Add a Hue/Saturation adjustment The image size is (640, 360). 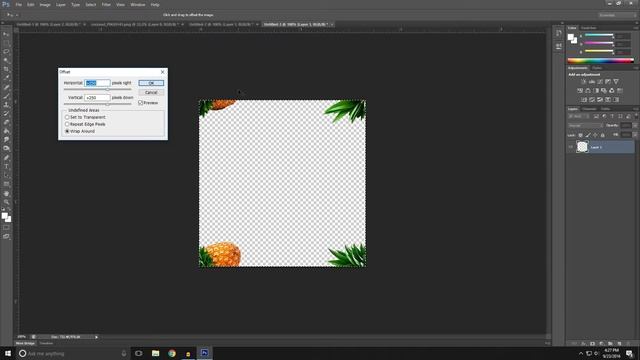point(580,91)
